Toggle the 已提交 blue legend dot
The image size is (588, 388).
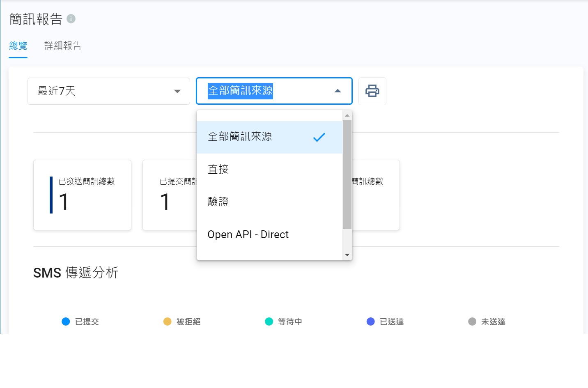(66, 321)
